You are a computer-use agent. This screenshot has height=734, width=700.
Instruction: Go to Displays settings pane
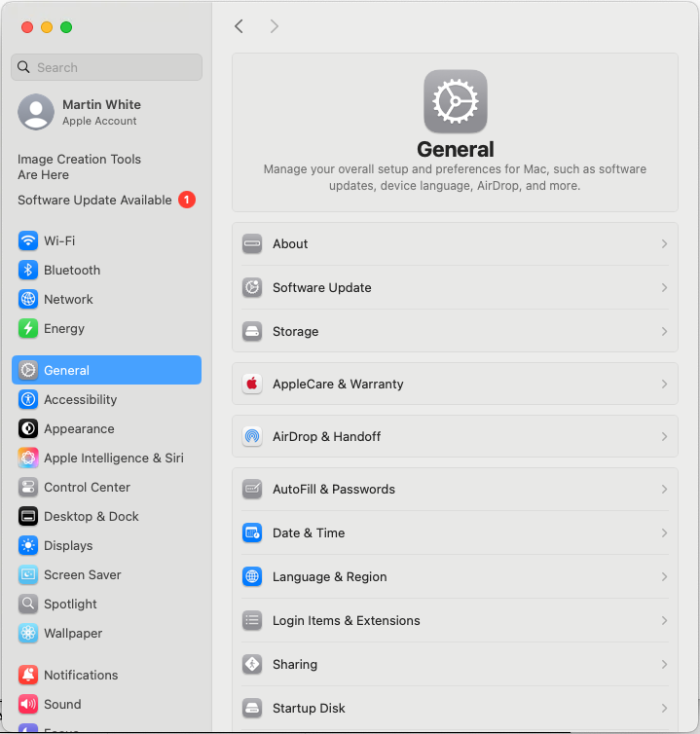(68, 545)
